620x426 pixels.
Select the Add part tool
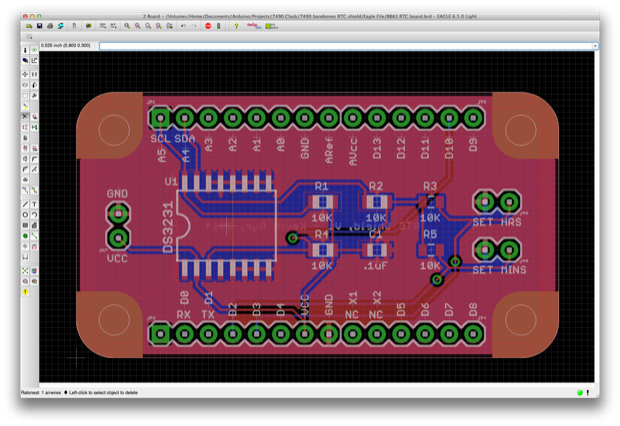[x=34, y=117]
